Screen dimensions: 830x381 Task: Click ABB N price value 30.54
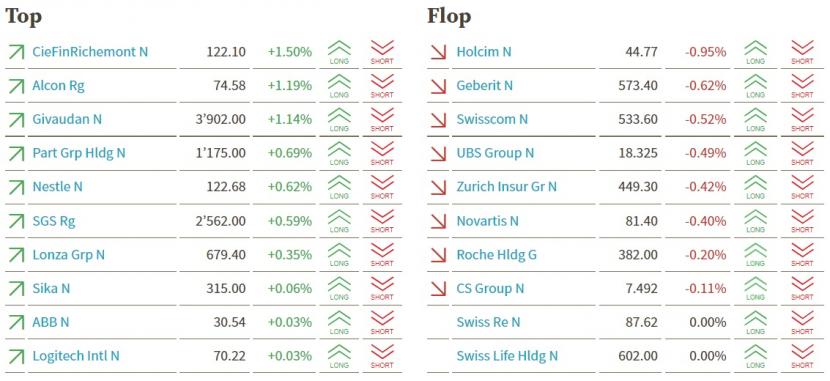(x=230, y=322)
